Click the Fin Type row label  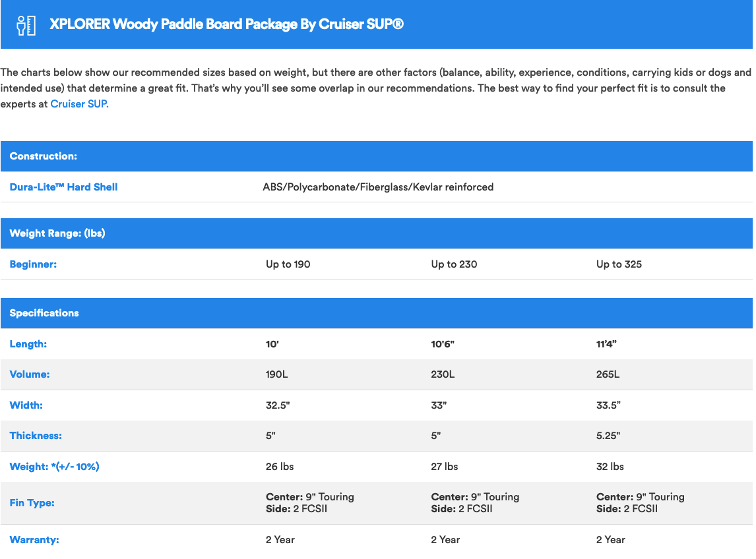(x=32, y=503)
